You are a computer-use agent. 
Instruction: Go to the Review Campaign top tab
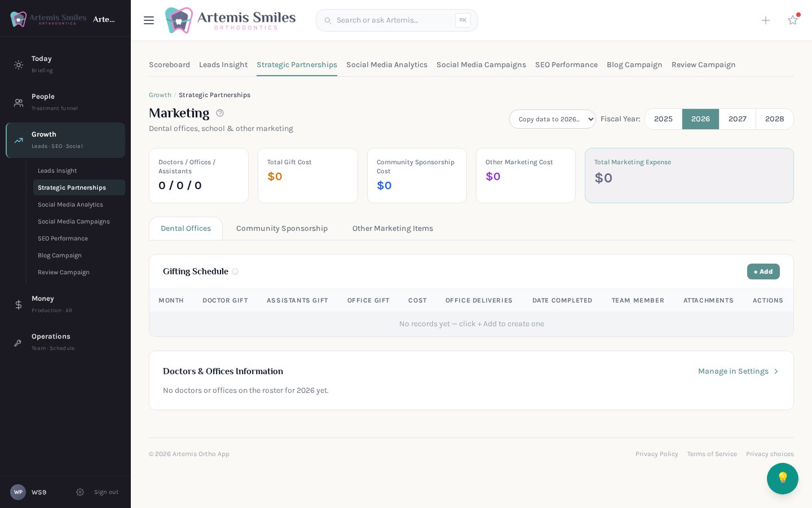pos(703,65)
